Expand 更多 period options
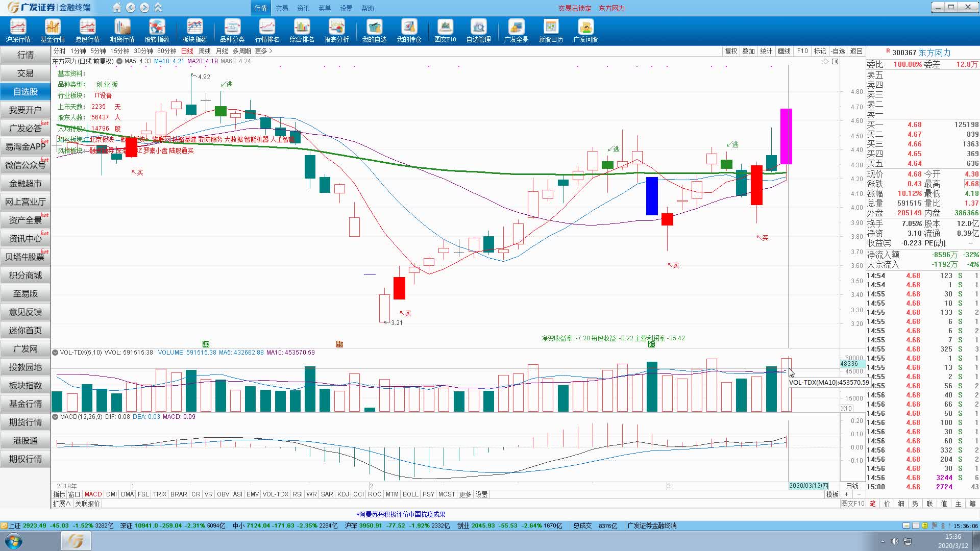The image size is (980, 551). coord(263,51)
